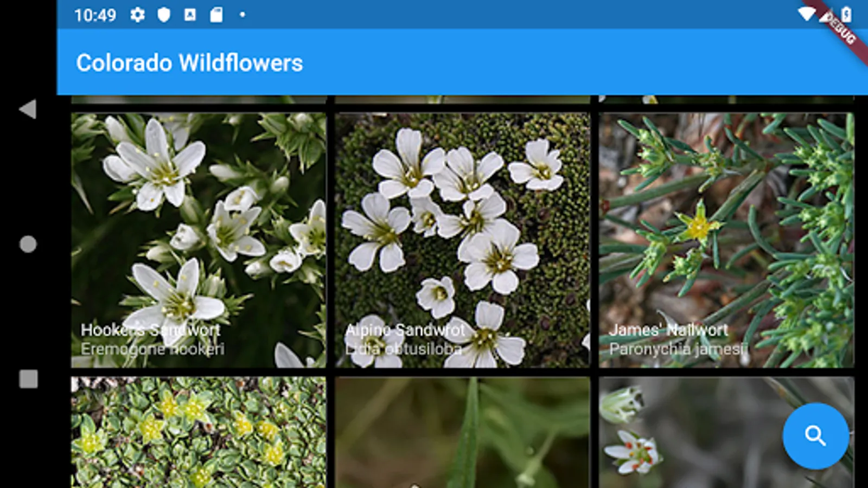Tap Eremogone hookeri scientific name label

[x=152, y=349]
